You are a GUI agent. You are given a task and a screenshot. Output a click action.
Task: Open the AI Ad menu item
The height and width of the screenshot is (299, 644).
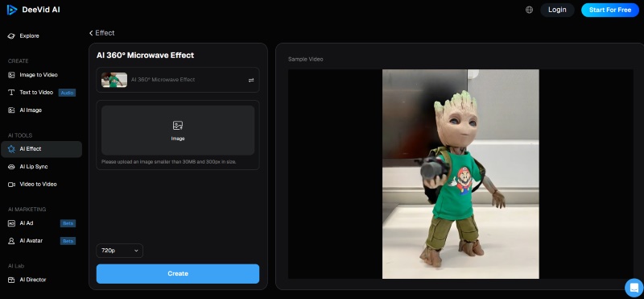click(x=41, y=223)
